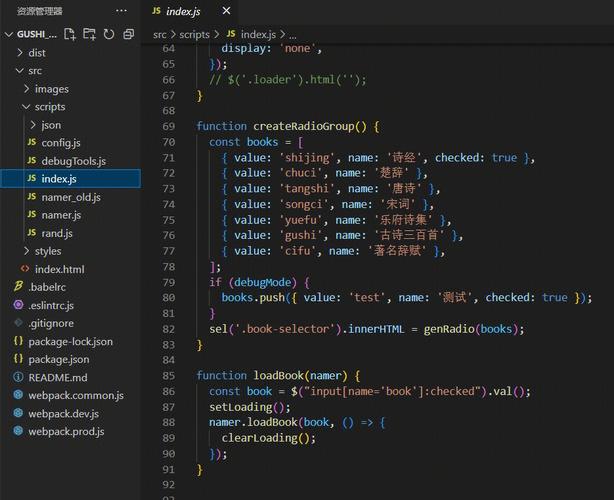Screen dimensions: 614x500
Task: Click the New File icon in explorer header
Action: tap(70, 34)
